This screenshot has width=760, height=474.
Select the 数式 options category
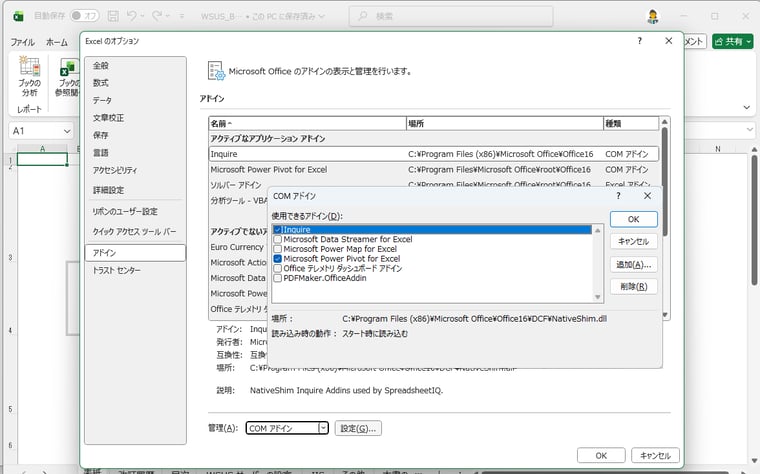135,83
